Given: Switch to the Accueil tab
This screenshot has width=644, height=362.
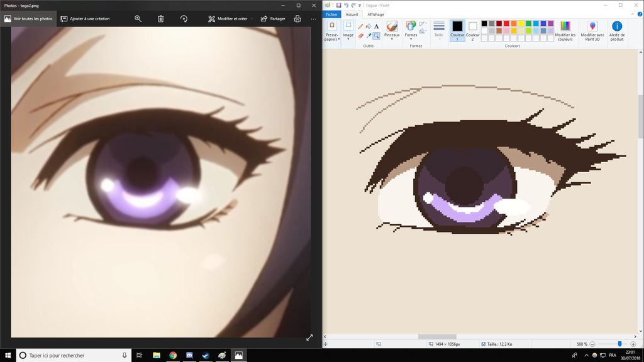Looking at the screenshot, I should pyautogui.click(x=352, y=14).
